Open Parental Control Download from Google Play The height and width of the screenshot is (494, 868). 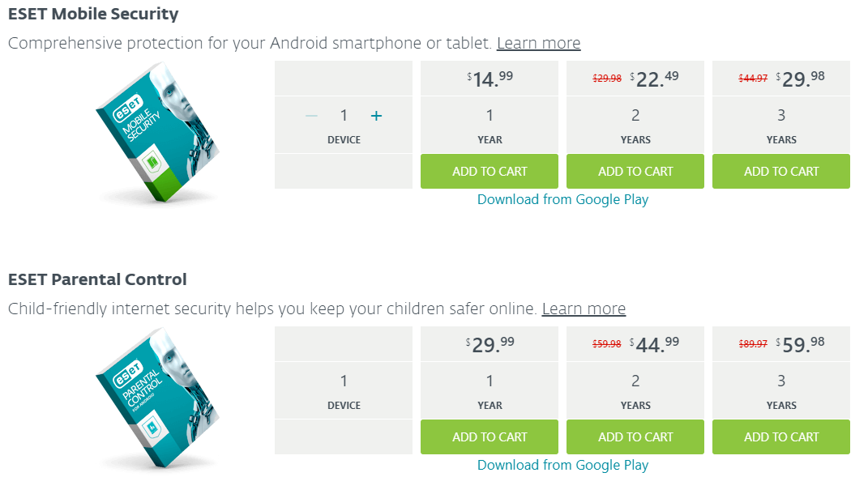pyautogui.click(x=562, y=465)
